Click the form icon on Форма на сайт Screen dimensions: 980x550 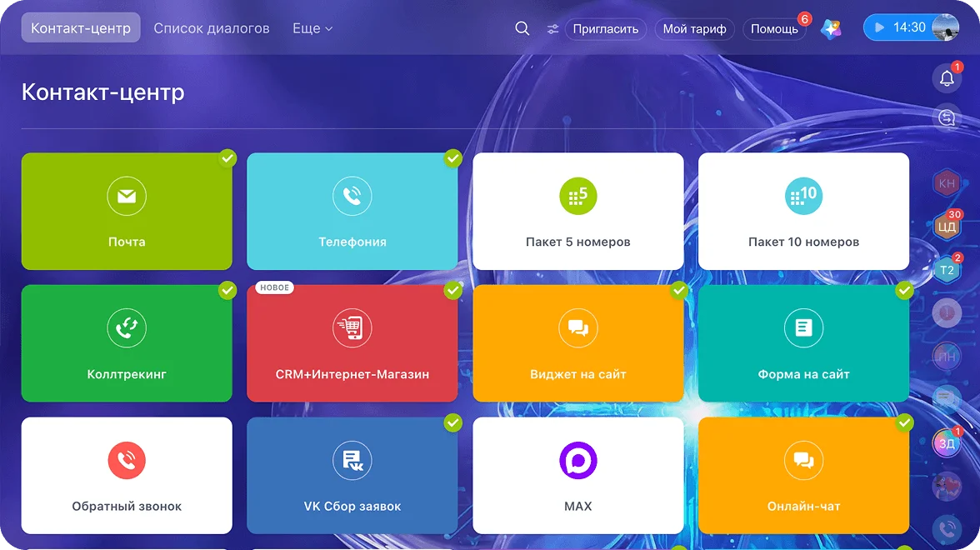click(803, 328)
